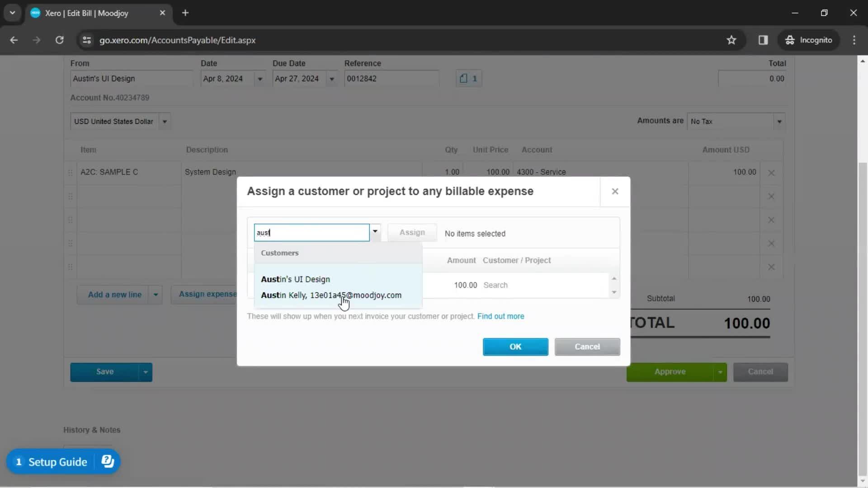868x488 pixels.
Task: Delete the second empty bill line
Action: (x=771, y=196)
